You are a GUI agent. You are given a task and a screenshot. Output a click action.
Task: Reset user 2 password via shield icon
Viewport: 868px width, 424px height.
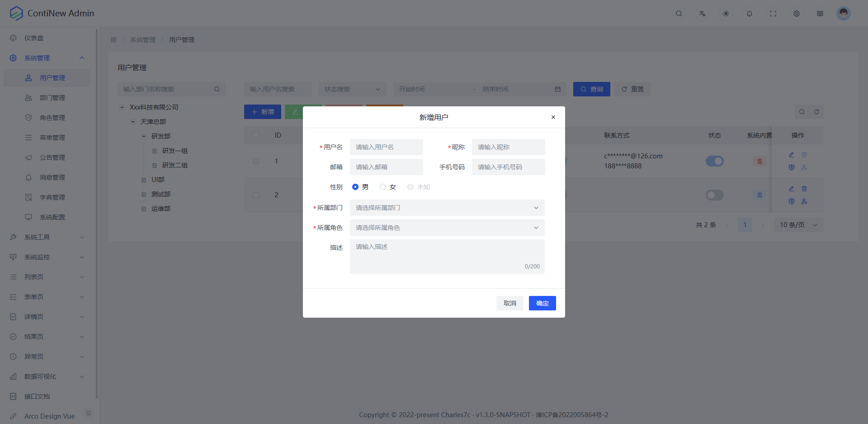tap(791, 201)
